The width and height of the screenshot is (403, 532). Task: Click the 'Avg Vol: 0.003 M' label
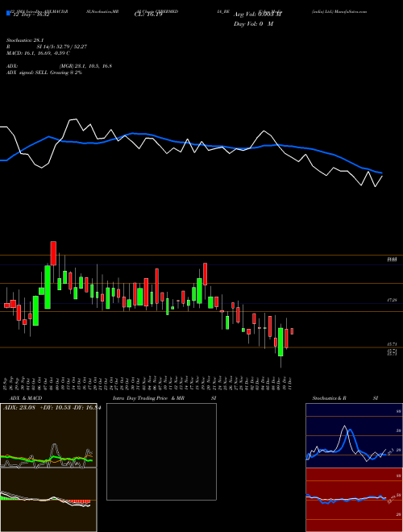click(258, 15)
